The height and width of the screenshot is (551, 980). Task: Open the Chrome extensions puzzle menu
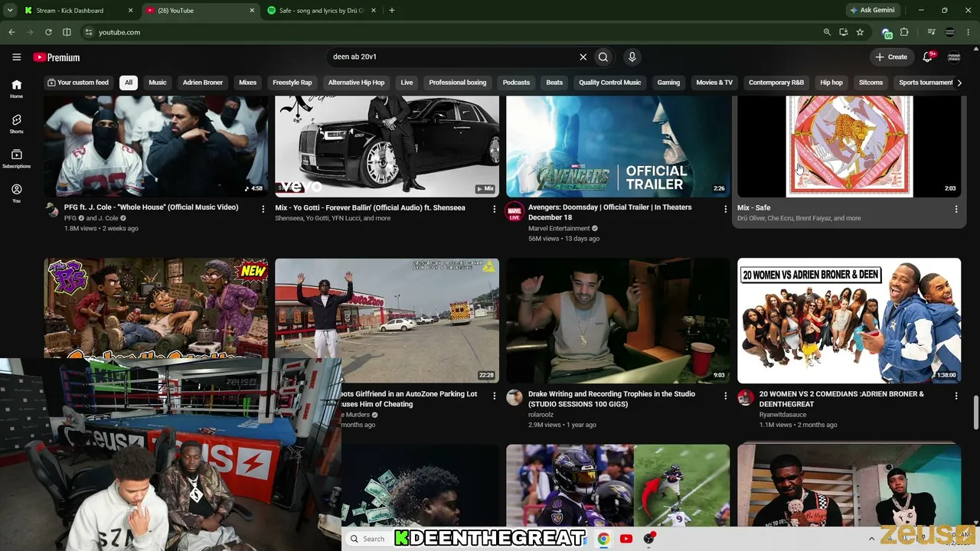904,32
